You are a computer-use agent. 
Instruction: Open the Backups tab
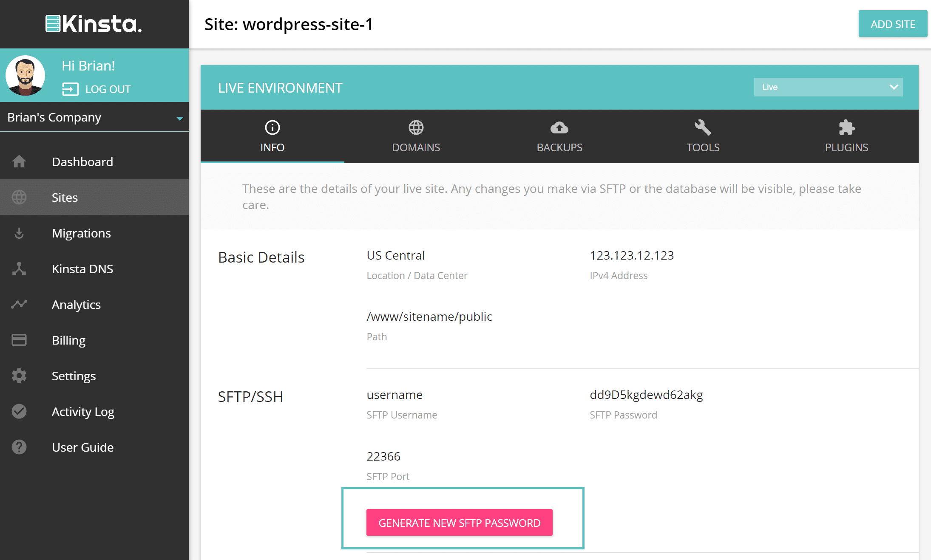click(559, 136)
